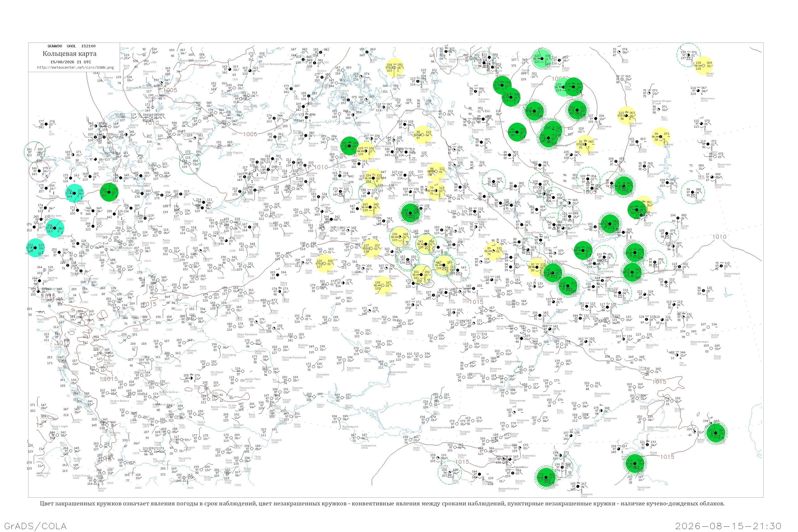
Task: Click the station label "Нальчик"
Action: point(520,481)
